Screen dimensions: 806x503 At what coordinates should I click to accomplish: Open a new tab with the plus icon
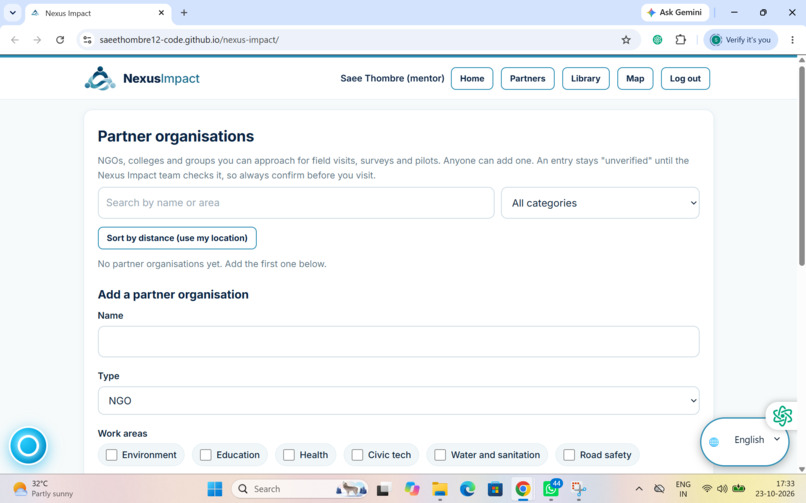tap(184, 13)
